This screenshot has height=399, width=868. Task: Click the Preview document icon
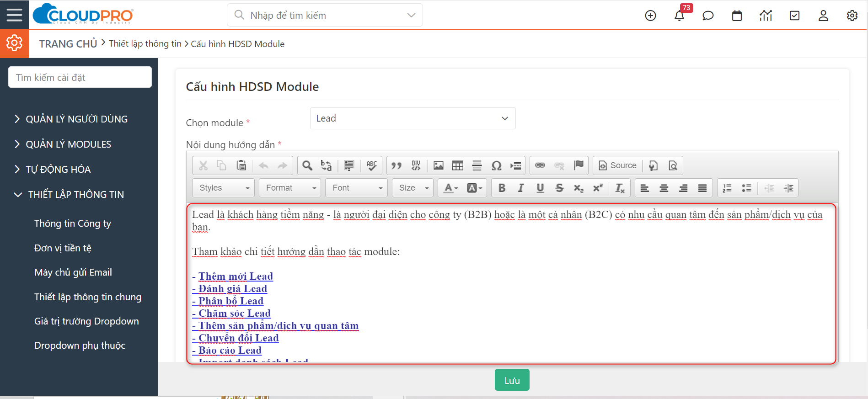[x=673, y=165]
